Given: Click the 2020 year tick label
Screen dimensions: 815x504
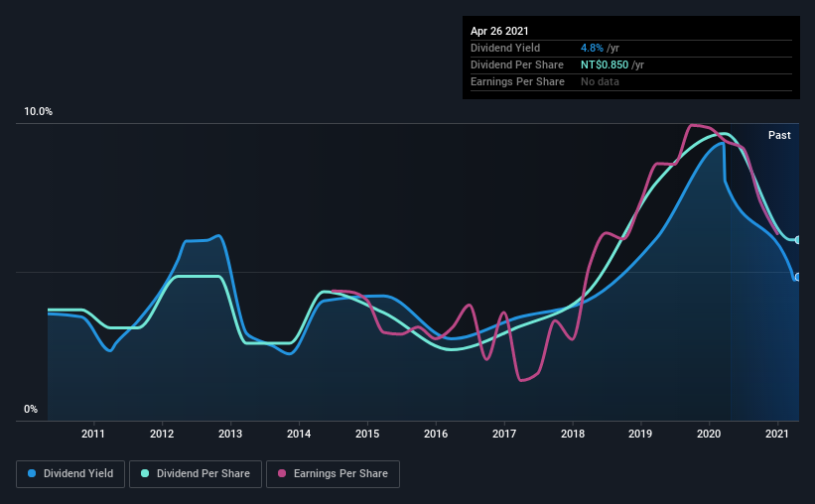Looking at the screenshot, I should pyautogui.click(x=709, y=434).
